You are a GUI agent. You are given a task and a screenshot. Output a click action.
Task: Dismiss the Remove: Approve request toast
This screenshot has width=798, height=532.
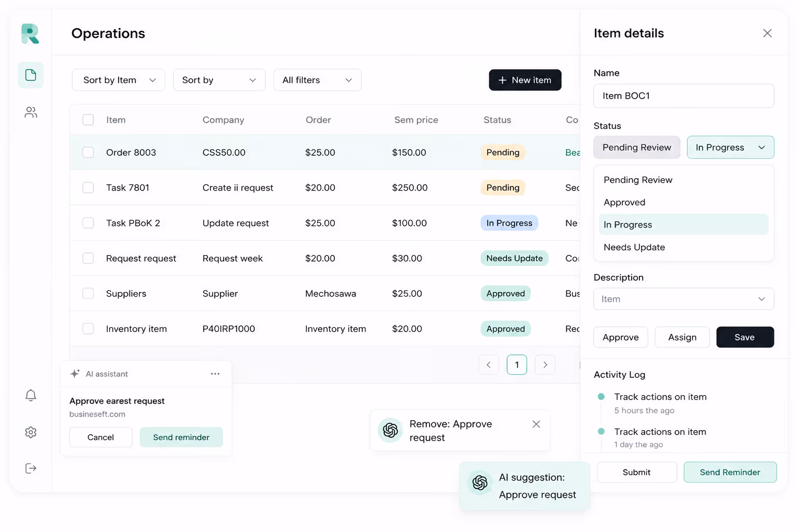(x=537, y=424)
